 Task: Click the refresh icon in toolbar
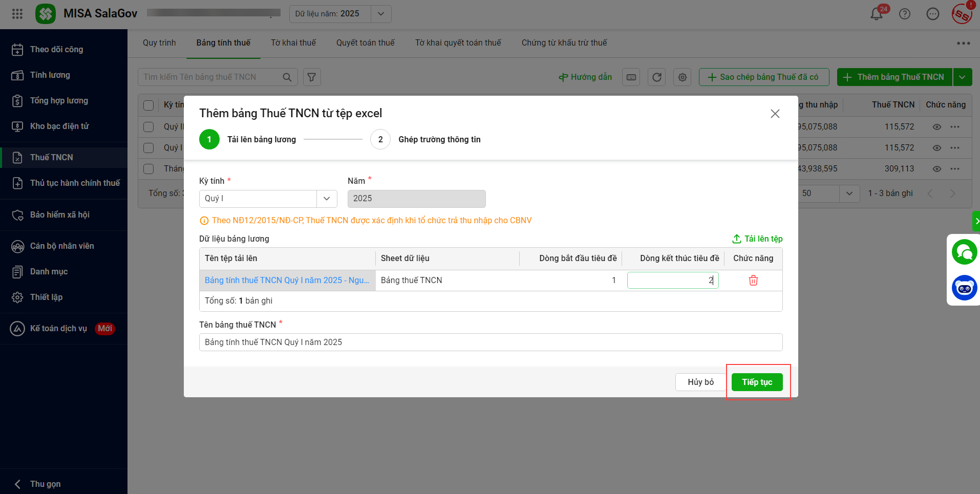[x=656, y=77]
